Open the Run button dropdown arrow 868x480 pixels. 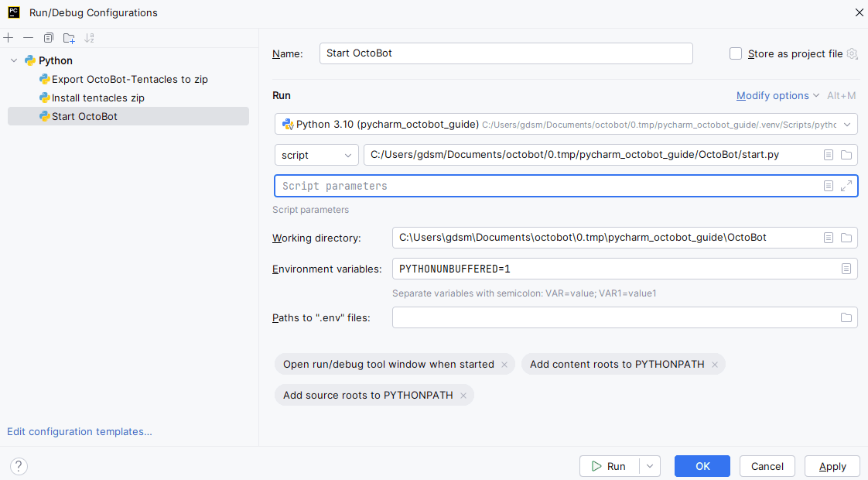[x=650, y=467]
